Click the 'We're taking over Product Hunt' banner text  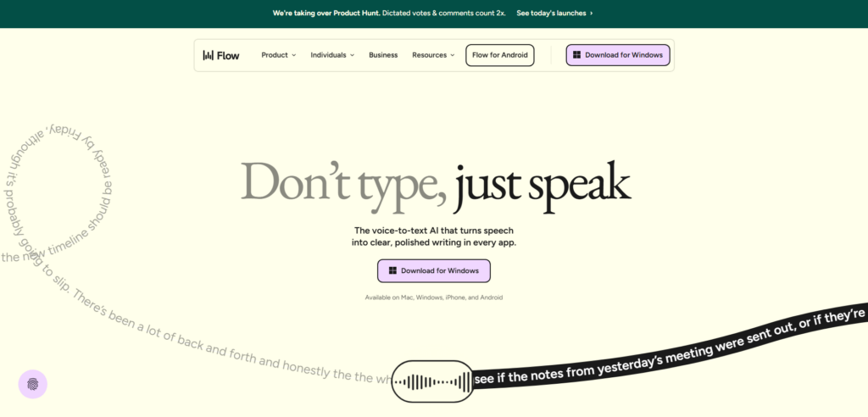pos(326,14)
